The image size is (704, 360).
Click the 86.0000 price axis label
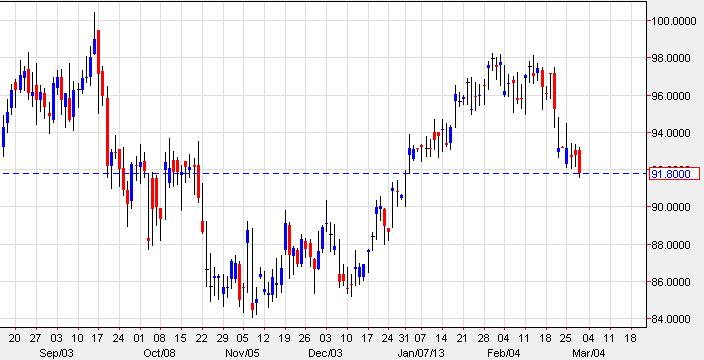coord(671,282)
